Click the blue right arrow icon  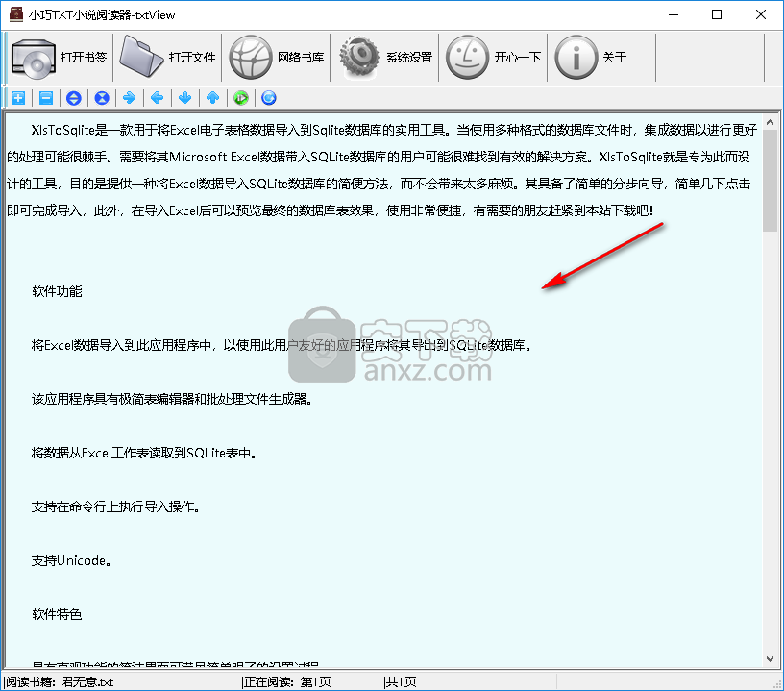tap(130, 98)
